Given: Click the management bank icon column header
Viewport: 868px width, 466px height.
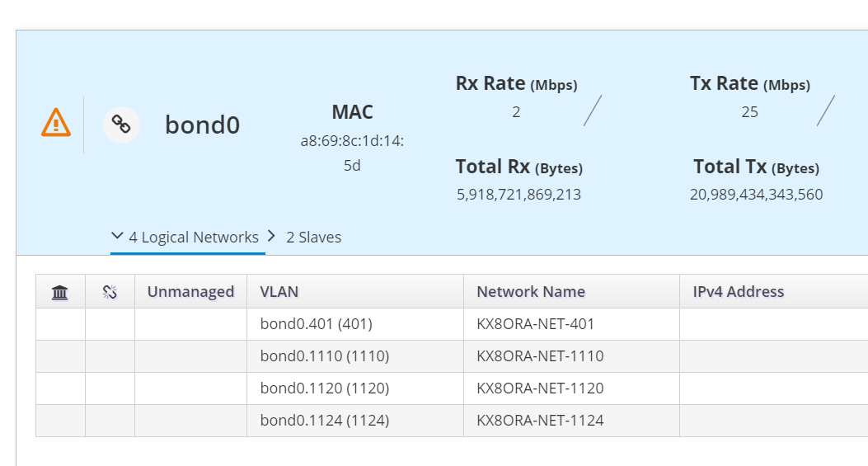Looking at the screenshot, I should [60, 292].
